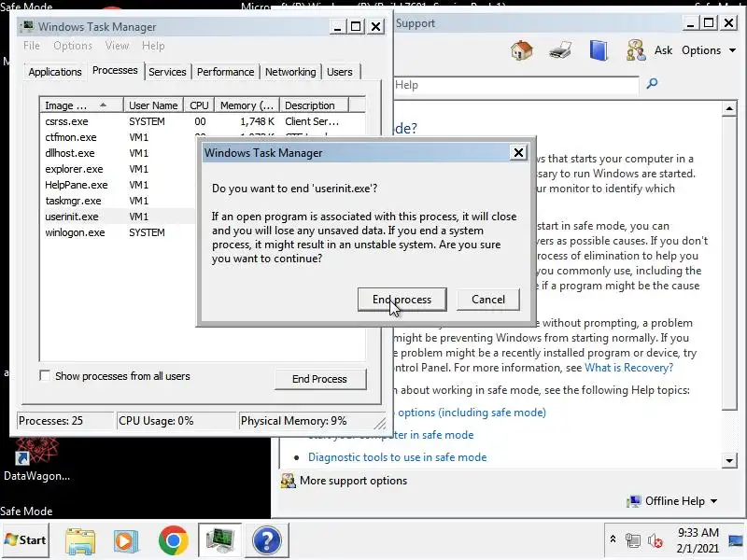Sort by User Name column
This screenshot has width=747, height=560.
(153, 105)
